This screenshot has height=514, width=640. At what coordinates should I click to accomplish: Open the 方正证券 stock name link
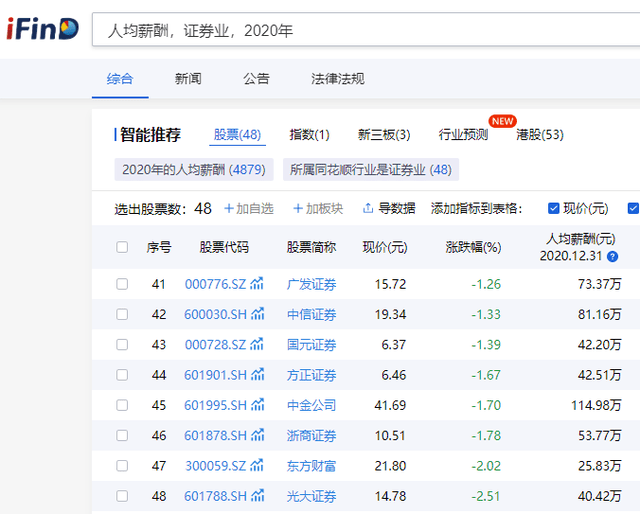pos(311,374)
